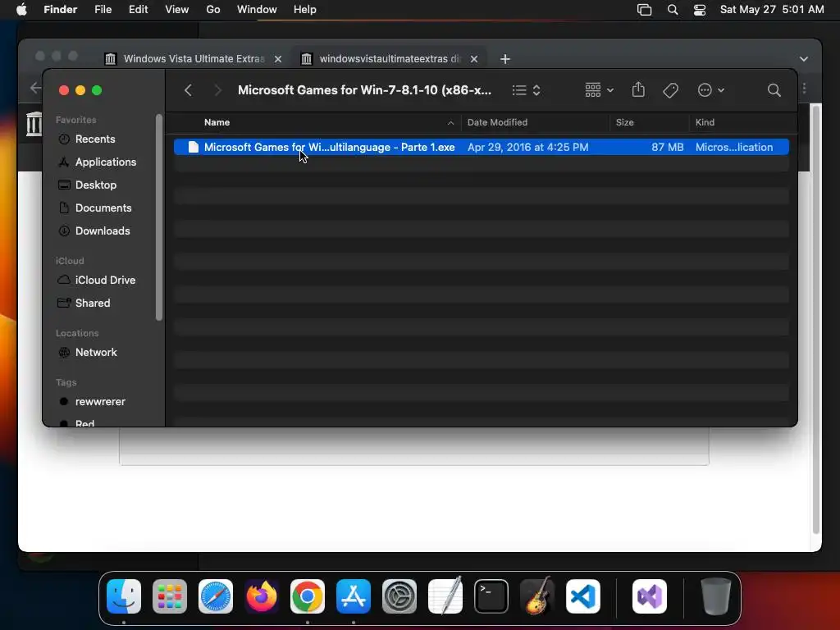Open Spotlight search in menu bar
The image size is (840, 630).
point(673,10)
